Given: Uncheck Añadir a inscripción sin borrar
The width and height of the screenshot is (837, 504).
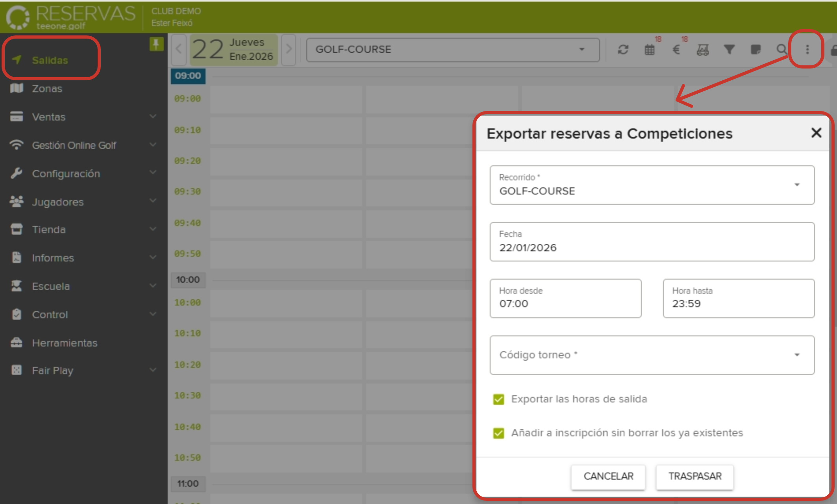Looking at the screenshot, I should [498, 433].
